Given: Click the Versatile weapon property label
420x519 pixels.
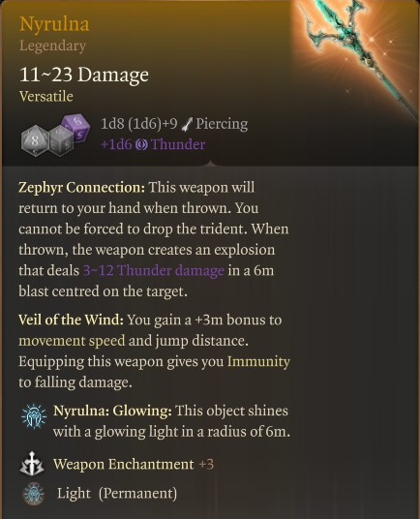Looking at the screenshot, I should [x=46, y=96].
